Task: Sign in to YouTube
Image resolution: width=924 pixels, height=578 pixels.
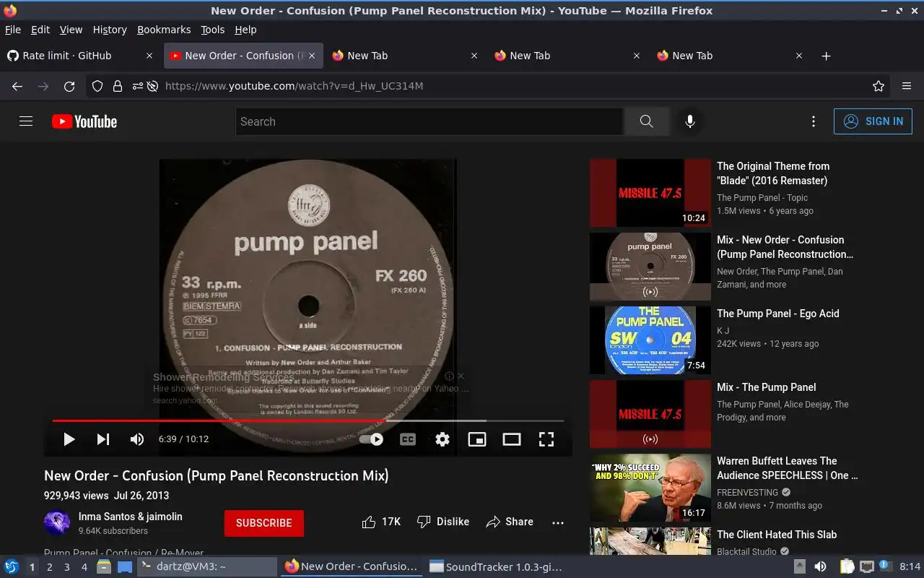Action: click(x=873, y=121)
